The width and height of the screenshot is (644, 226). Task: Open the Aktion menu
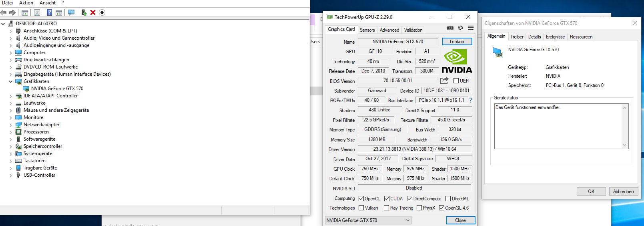pos(26,3)
